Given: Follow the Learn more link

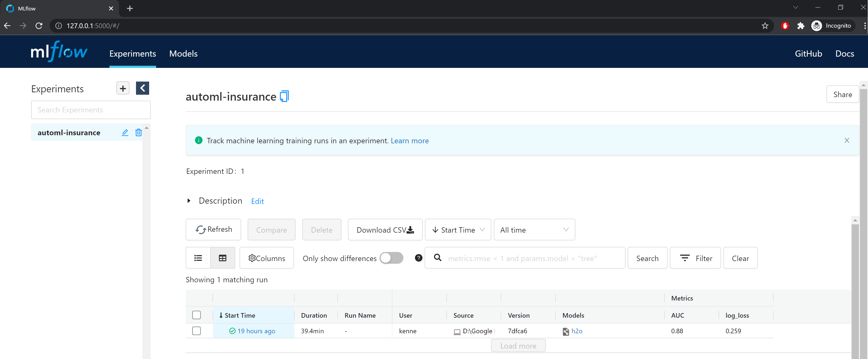Looking at the screenshot, I should (x=409, y=141).
